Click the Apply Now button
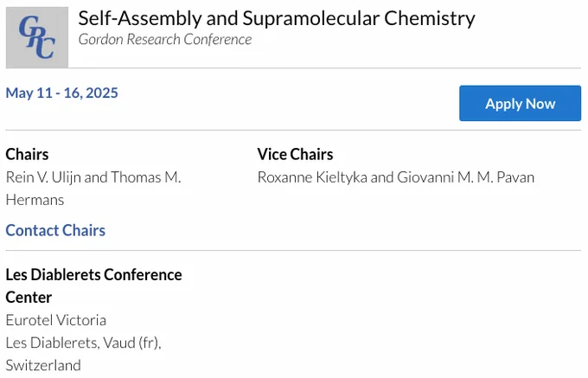The width and height of the screenshot is (588, 378). 521,103
